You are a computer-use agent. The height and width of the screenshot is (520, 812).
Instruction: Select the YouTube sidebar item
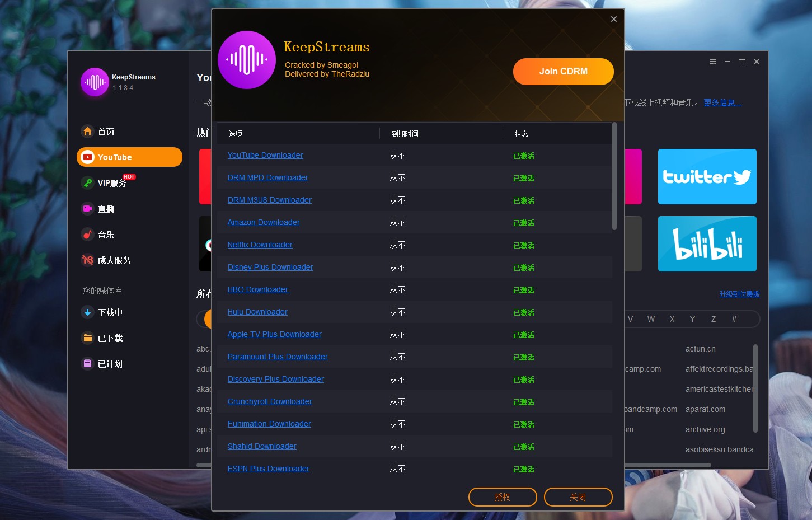click(x=129, y=157)
